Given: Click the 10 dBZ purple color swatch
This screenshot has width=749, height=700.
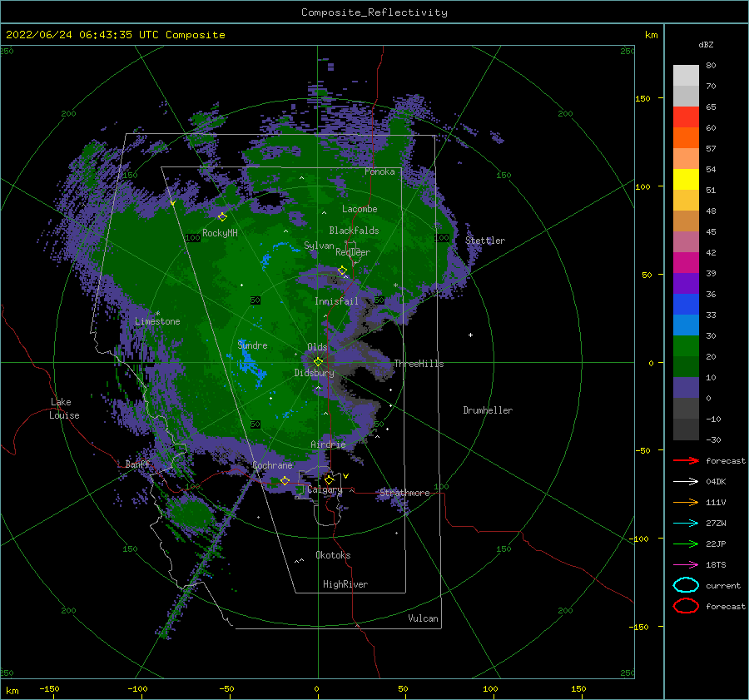Looking at the screenshot, I should [x=686, y=388].
